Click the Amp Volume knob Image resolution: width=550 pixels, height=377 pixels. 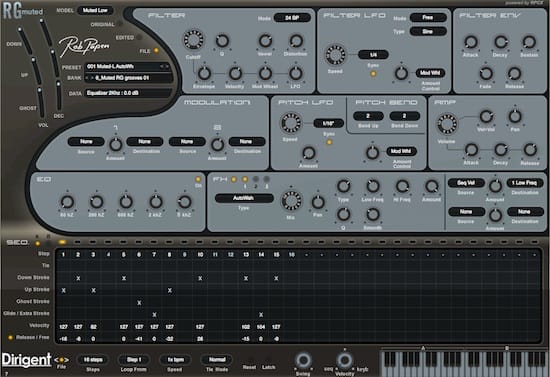click(447, 124)
